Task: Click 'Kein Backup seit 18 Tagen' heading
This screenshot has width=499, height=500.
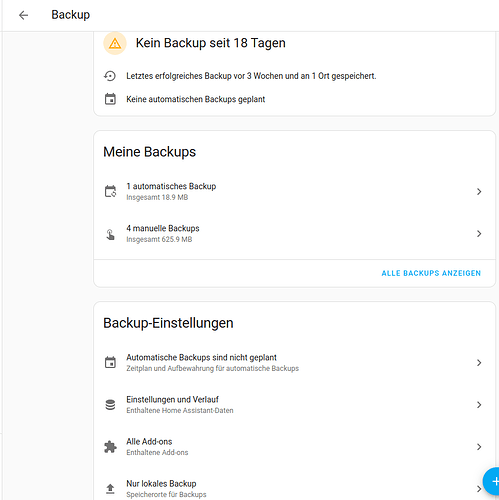Action: (211, 43)
